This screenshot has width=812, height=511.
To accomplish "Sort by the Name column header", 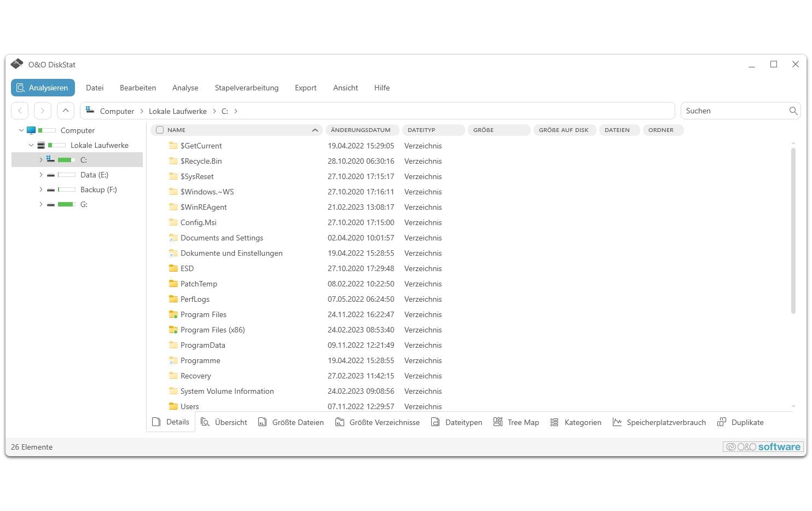I will pos(237,130).
